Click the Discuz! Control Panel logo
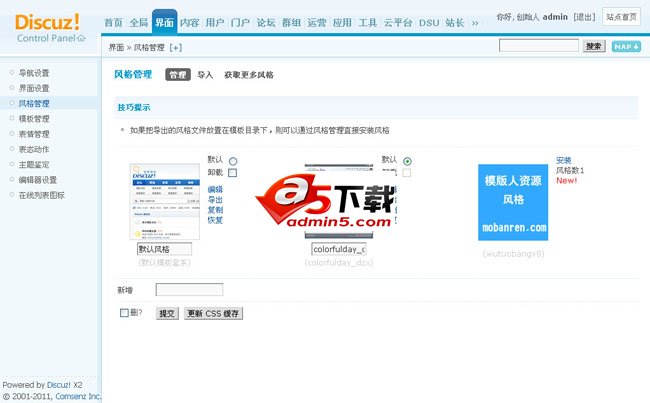 tap(50, 28)
